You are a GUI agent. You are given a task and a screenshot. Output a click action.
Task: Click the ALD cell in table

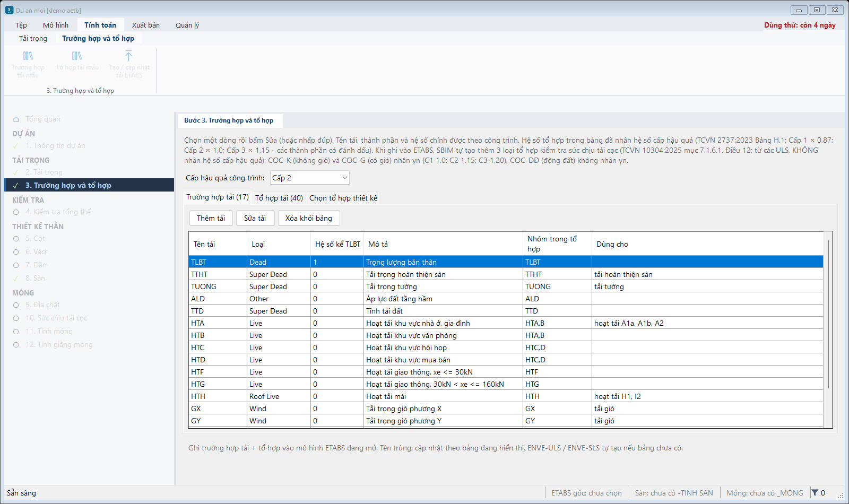218,299
